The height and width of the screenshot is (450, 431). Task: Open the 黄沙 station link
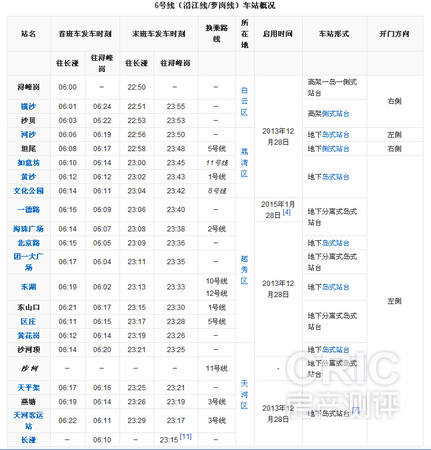point(28,177)
